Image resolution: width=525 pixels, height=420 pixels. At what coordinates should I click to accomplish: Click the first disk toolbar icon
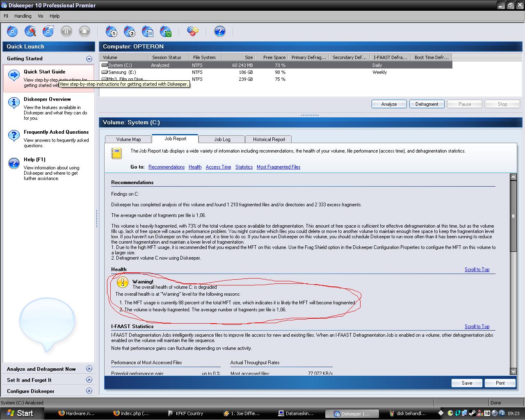tap(12, 31)
